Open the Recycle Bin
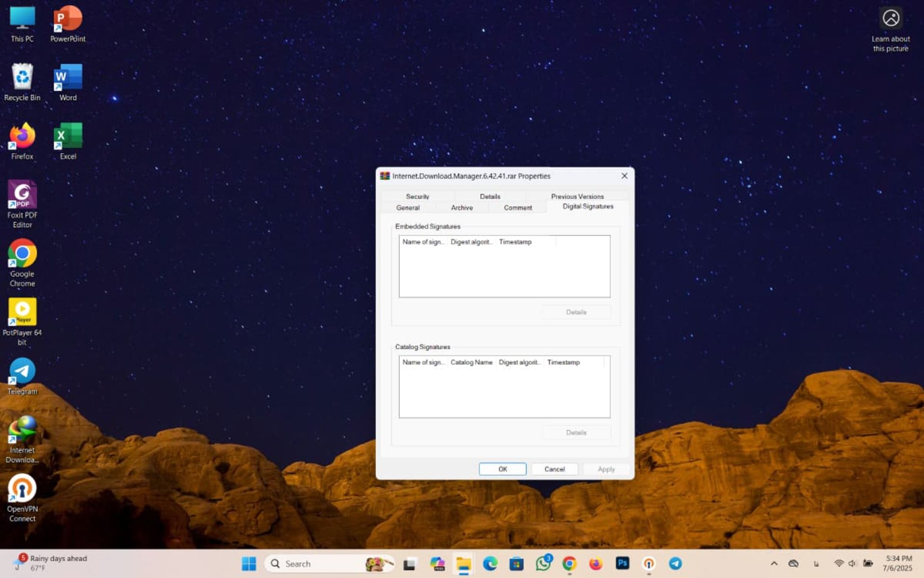Viewport: 924px width, 578px height. coord(22,79)
